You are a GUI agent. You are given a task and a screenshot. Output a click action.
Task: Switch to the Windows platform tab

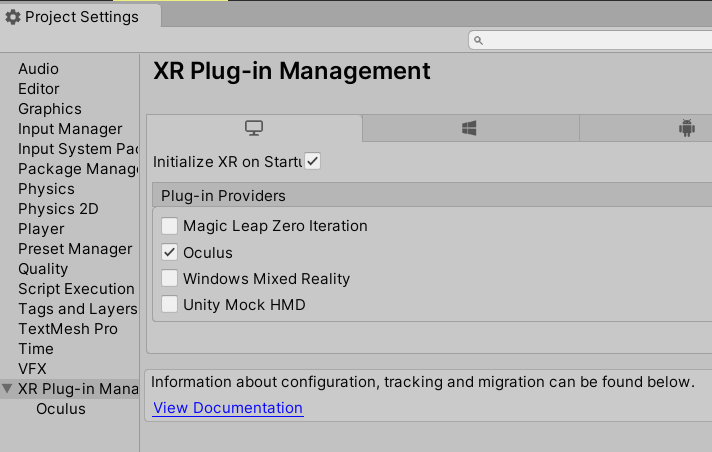471,128
